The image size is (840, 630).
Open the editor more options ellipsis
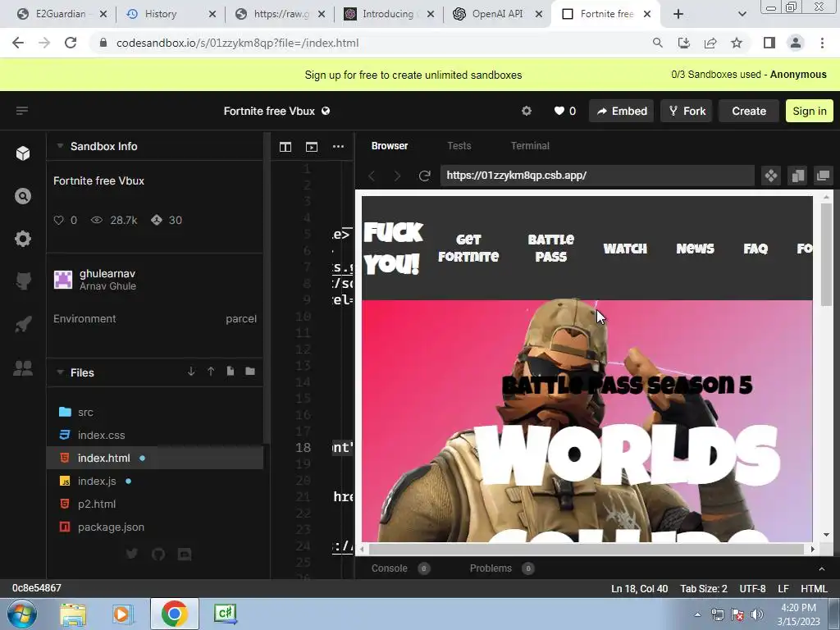coord(338,146)
